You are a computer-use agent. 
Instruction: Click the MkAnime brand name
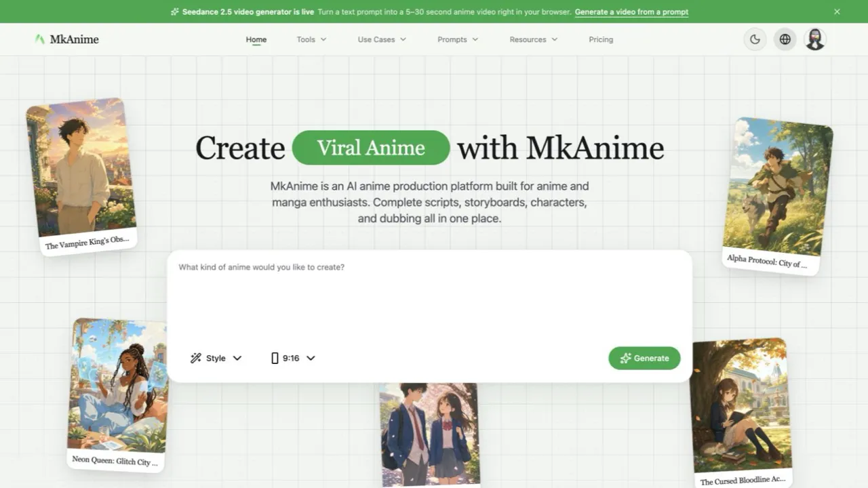tap(74, 39)
